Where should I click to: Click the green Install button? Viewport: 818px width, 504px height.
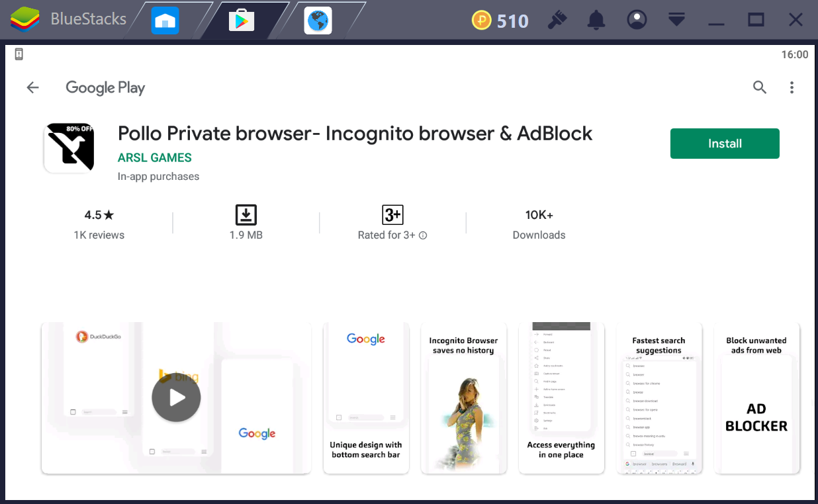click(x=724, y=144)
